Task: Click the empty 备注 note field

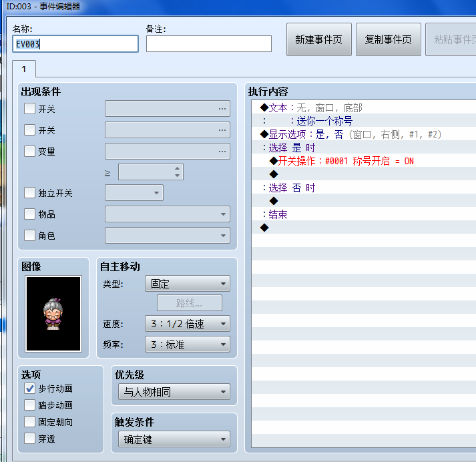Action: pos(208,44)
